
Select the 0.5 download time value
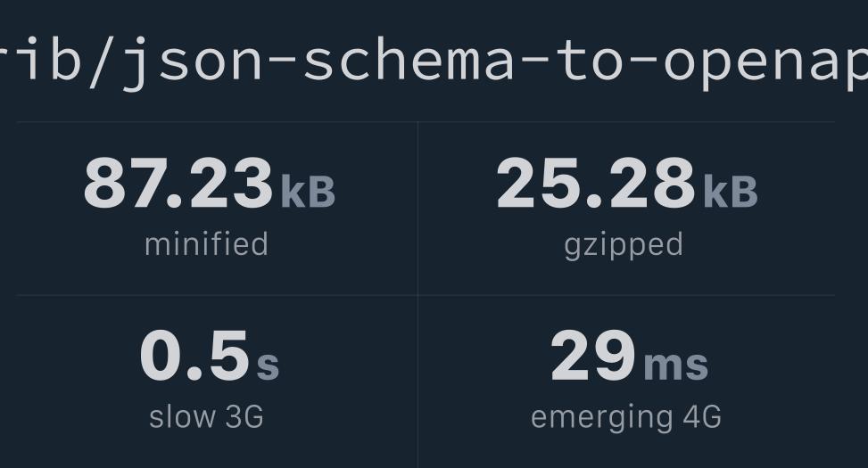194,356
